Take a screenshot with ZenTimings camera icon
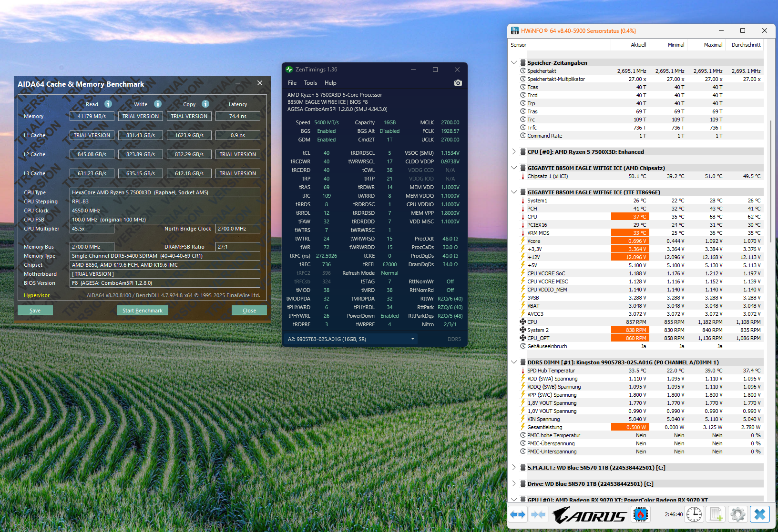The image size is (778, 532). 458,83
